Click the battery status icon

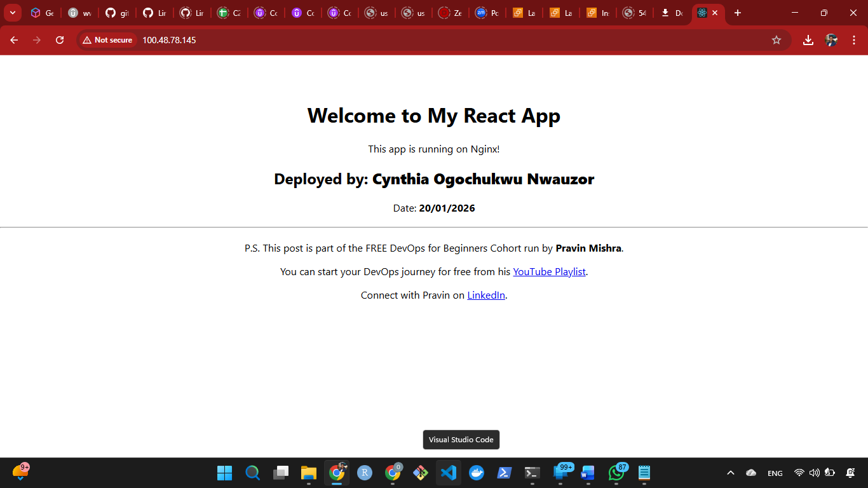point(830,473)
